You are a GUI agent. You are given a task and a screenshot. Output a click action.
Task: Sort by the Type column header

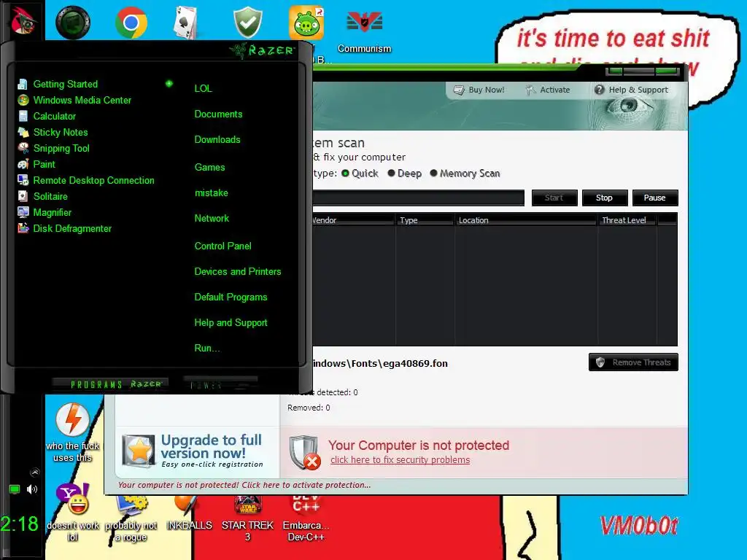pyautogui.click(x=425, y=220)
